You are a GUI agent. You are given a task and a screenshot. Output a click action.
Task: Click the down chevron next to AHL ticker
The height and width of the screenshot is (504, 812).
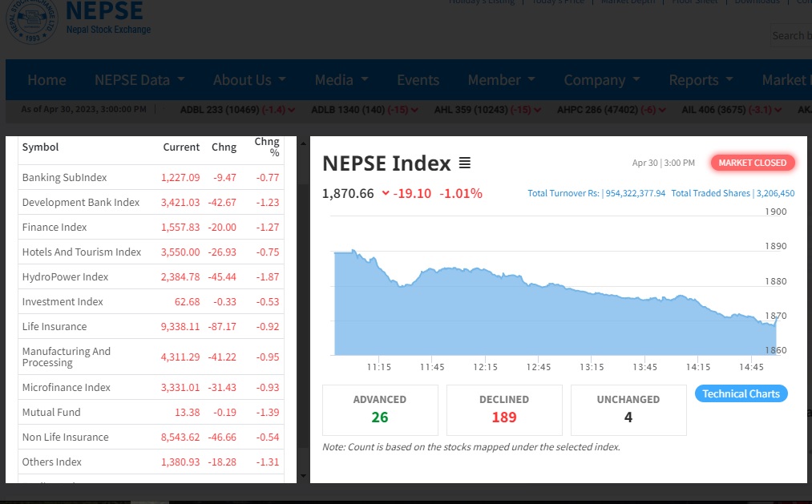[x=538, y=110]
